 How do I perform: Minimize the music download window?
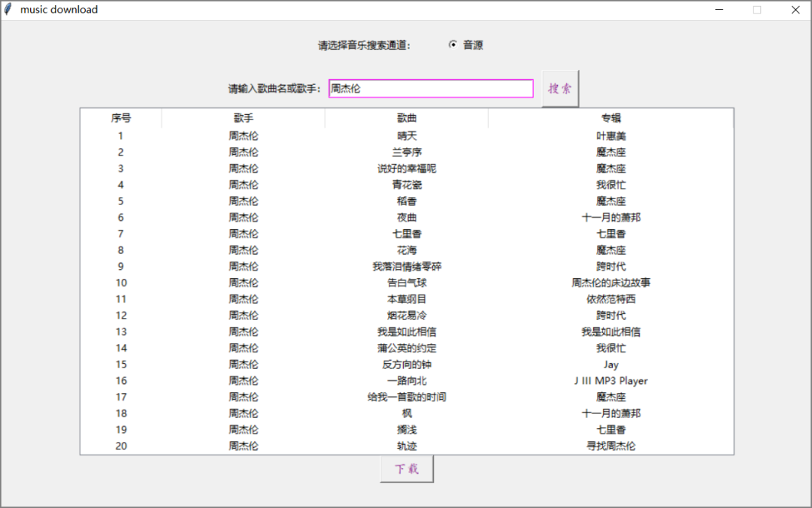click(x=719, y=9)
